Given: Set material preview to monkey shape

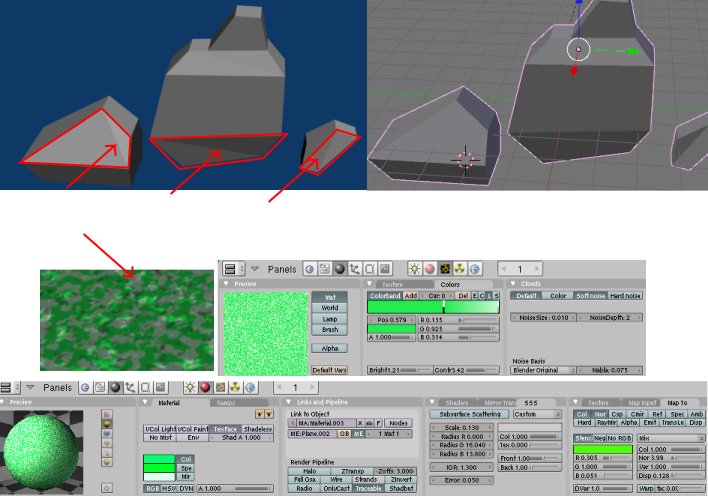Looking at the screenshot, I should click(107, 443).
